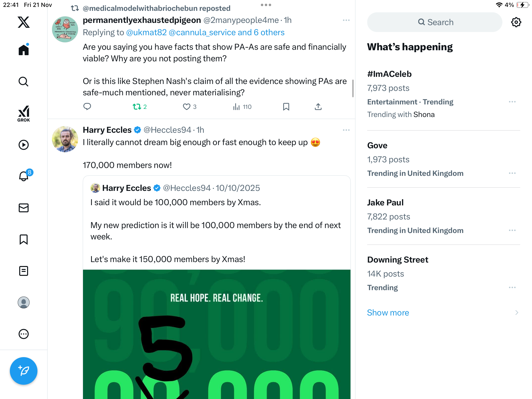Open the @ukmat82 mention link
532x399 pixels.
click(146, 33)
